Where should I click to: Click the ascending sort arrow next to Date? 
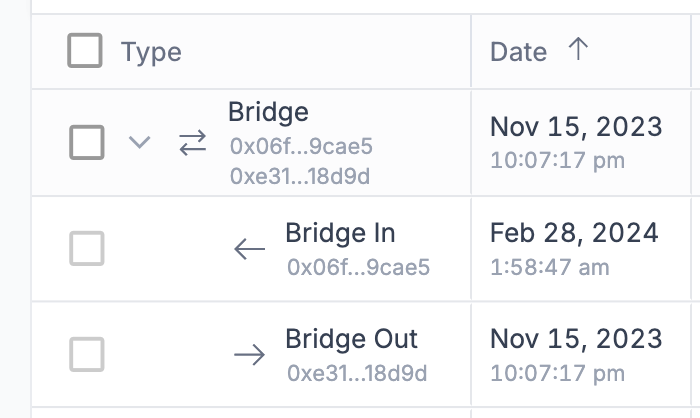coord(577,51)
